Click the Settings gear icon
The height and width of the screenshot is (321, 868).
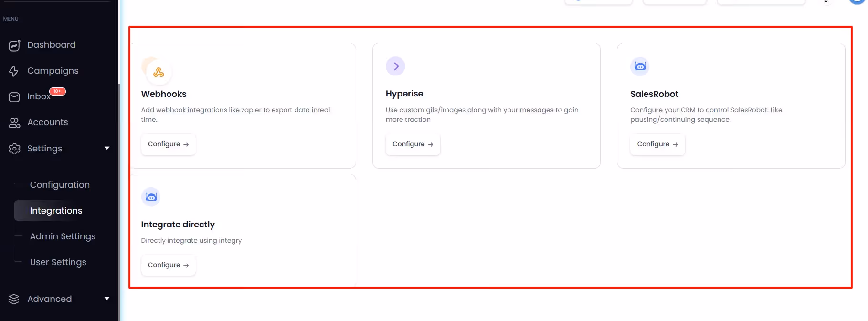coord(14,149)
